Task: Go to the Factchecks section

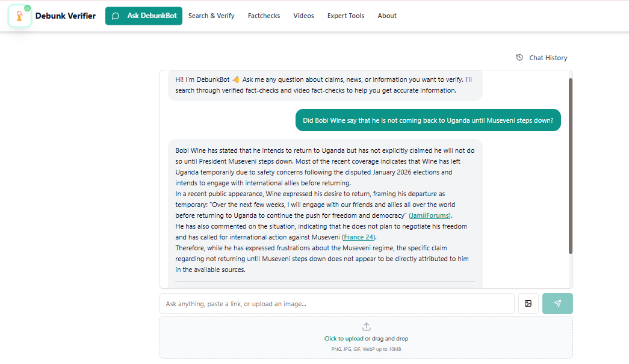Action: pyautogui.click(x=264, y=16)
